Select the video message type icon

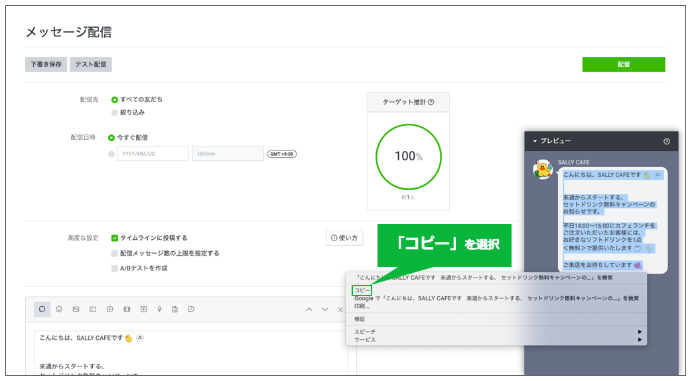click(x=143, y=309)
